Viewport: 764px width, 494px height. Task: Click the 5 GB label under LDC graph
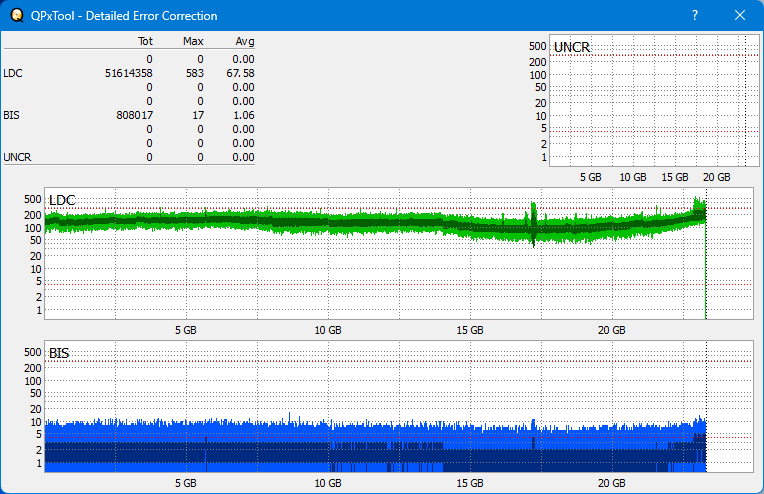pos(186,330)
